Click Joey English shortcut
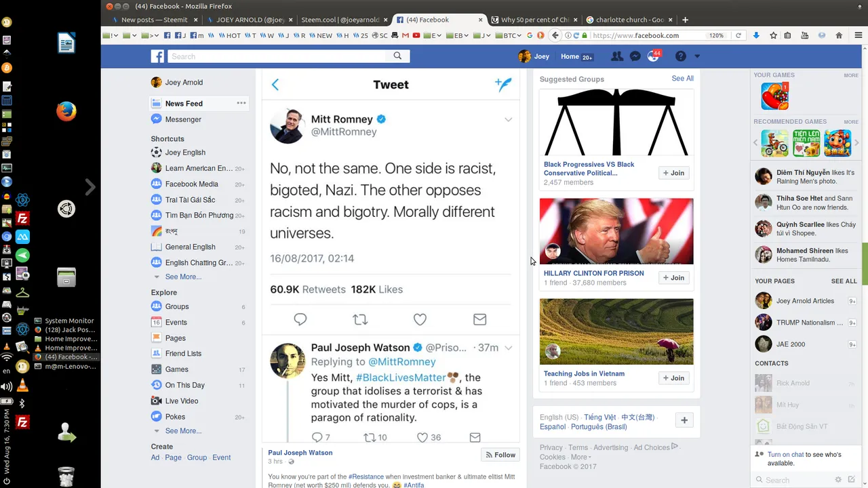The height and width of the screenshot is (488, 868). (x=185, y=152)
